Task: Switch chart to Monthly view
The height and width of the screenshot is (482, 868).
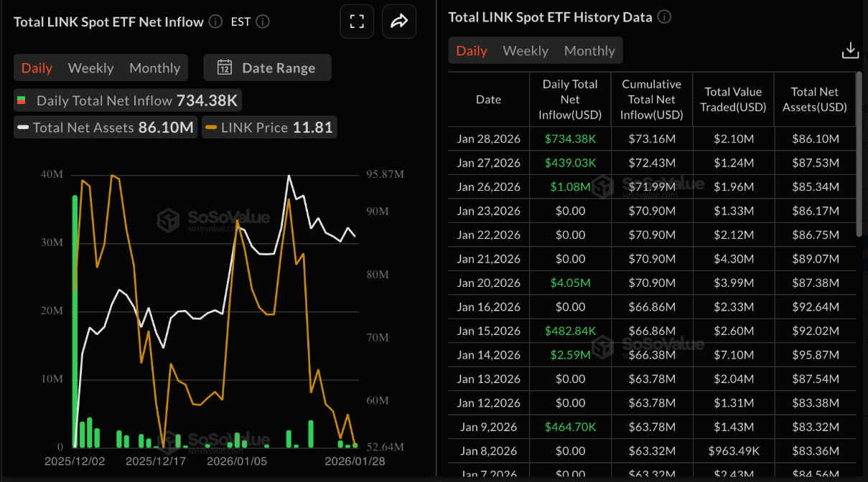Action: click(154, 68)
